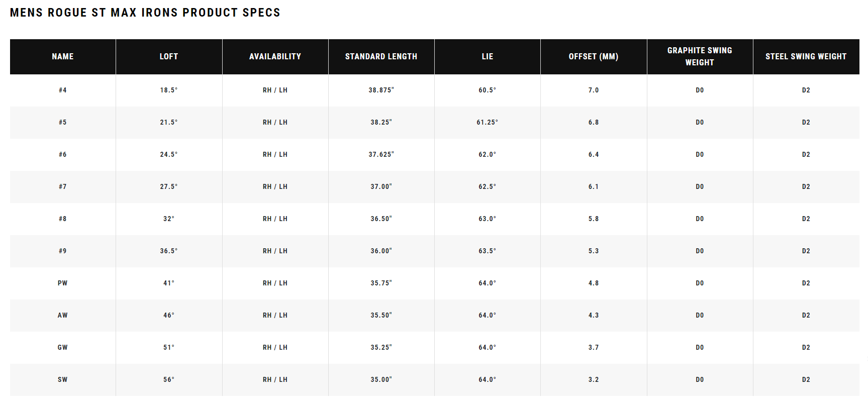Click the 4.3 offset value
Image resolution: width=868 pixels, height=401 pixels.
pyautogui.click(x=594, y=316)
